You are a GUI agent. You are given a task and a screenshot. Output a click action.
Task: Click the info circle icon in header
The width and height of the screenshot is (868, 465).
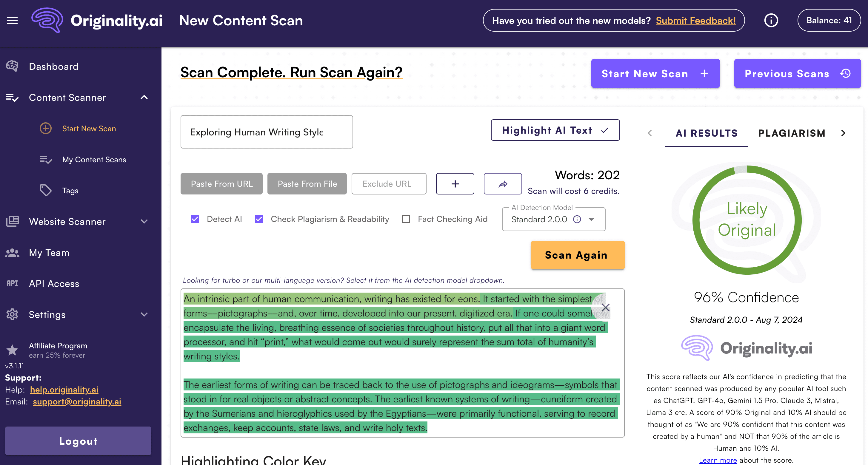(x=771, y=21)
